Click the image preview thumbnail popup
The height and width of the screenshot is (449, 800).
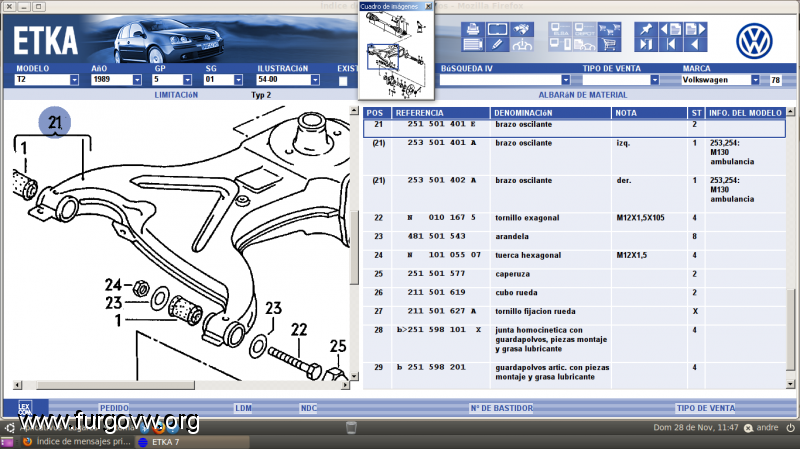pos(396,55)
